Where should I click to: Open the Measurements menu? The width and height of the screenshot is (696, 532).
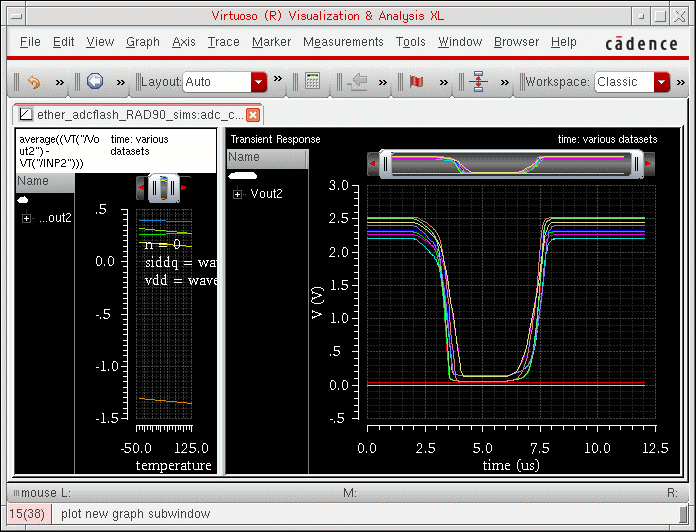tap(343, 42)
